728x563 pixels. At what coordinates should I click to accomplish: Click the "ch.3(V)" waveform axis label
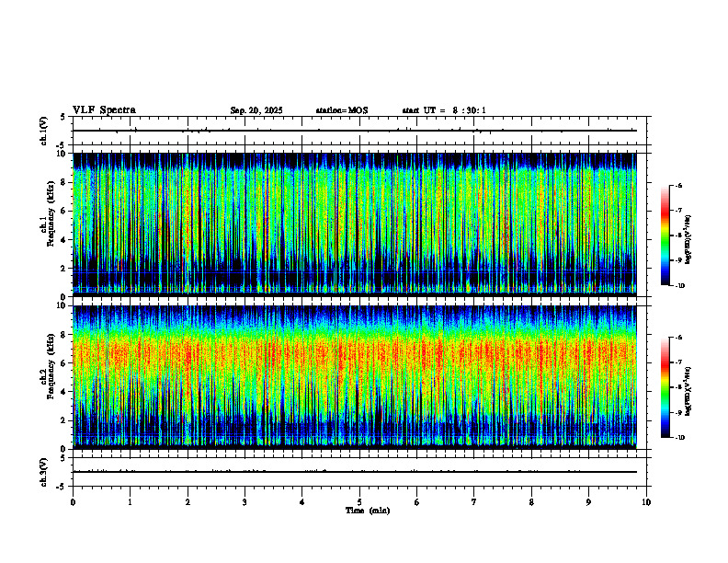(x=44, y=472)
